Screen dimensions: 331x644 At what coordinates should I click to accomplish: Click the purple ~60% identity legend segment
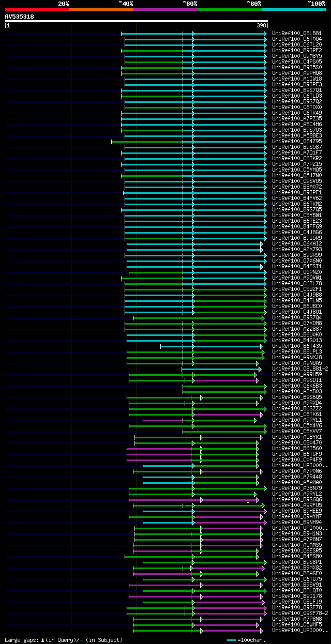165,9
